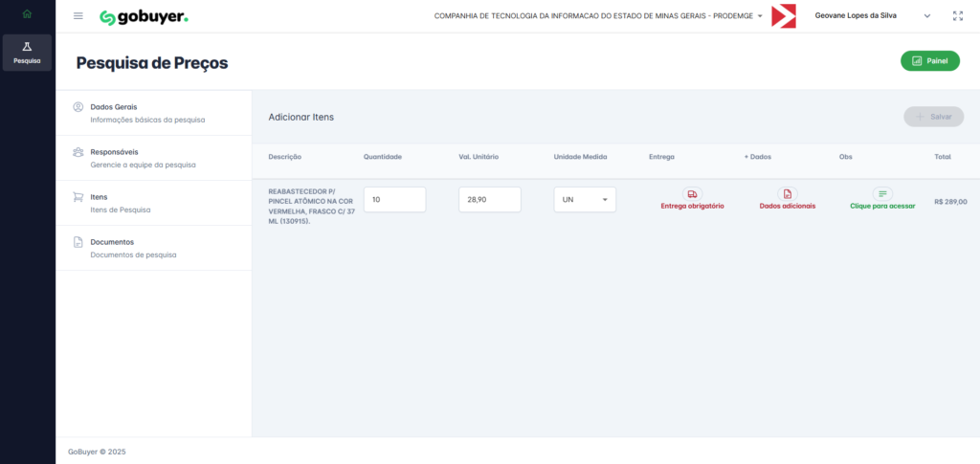Click the Val. Unitário input field
Viewport: 980px width, 464px height.
point(489,200)
